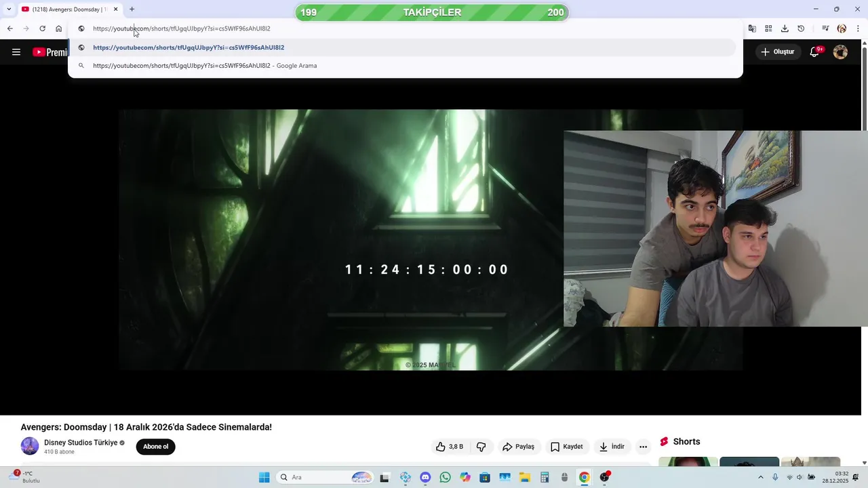Open the more actions three-dot button
This screenshot has width=868, height=488.
pyautogui.click(x=643, y=447)
